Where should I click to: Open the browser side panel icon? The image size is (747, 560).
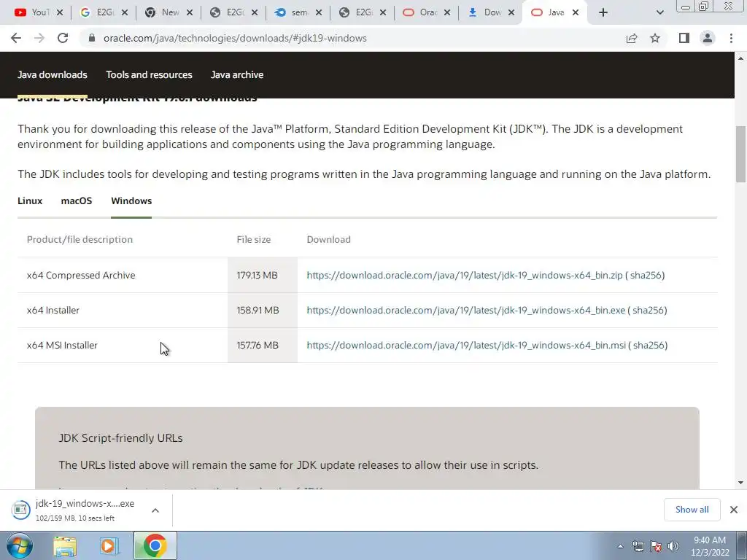click(684, 38)
